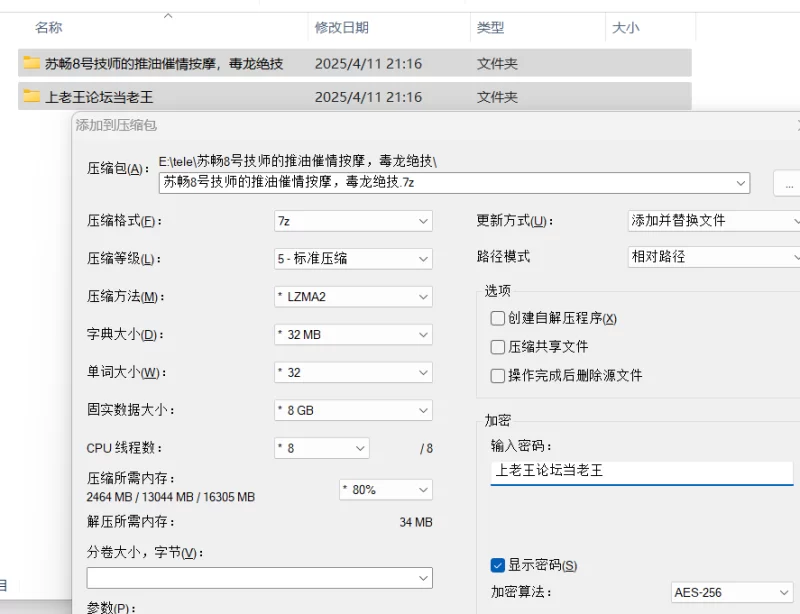
Task: Open the 压缩方法 LZMA2 dropdown
Action: pos(353,297)
